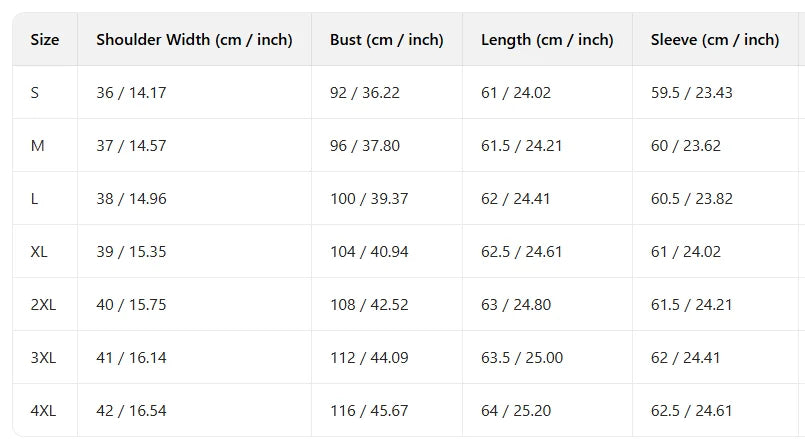Click shoulder width value 36 / 14.17
Image resolution: width=805 pixels, height=439 pixels.
click(131, 93)
